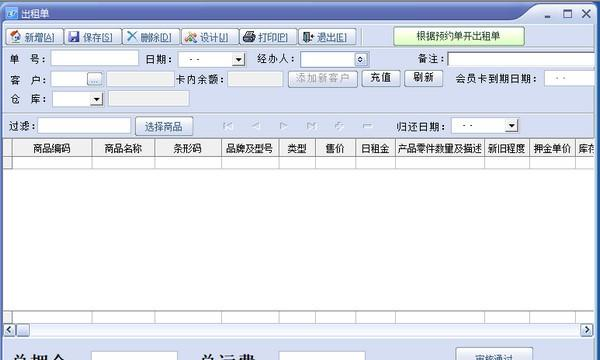Click the insert record navigator icon
This screenshot has height=360, width=600.
click(x=339, y=125)
